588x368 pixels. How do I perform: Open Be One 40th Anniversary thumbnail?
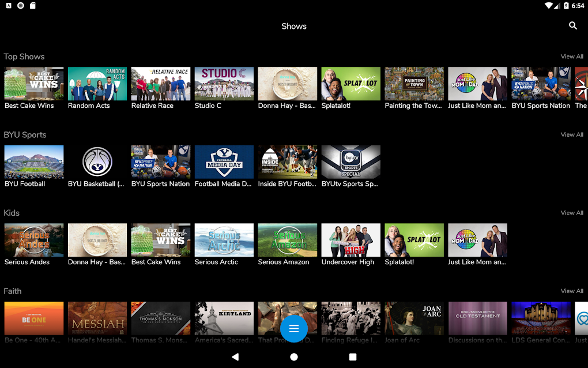[x=34, y=318]
